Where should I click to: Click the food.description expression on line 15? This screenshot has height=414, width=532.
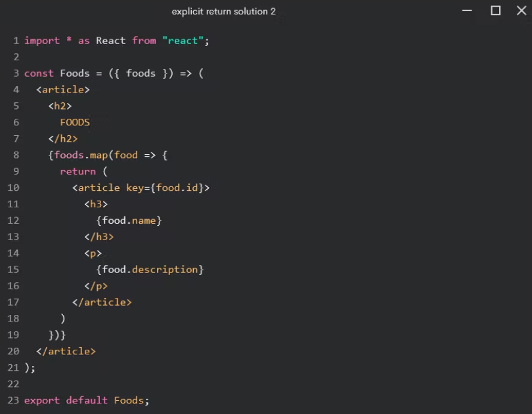[150, 270]
